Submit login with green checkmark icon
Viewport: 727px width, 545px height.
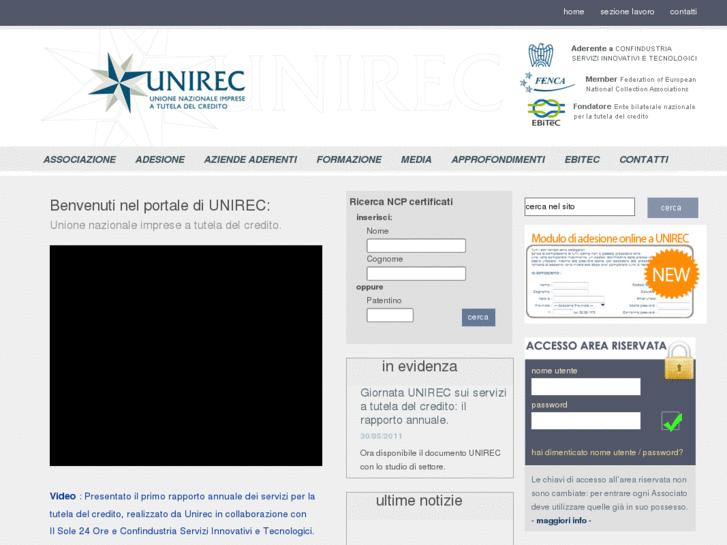tap(671, 421)
